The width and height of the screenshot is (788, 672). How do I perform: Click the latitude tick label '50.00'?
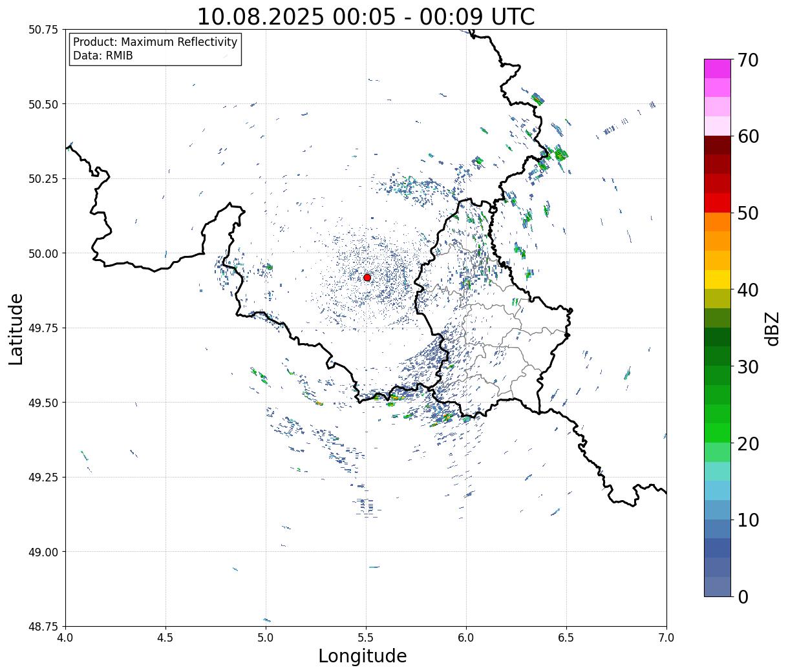[x=43, y=253]
